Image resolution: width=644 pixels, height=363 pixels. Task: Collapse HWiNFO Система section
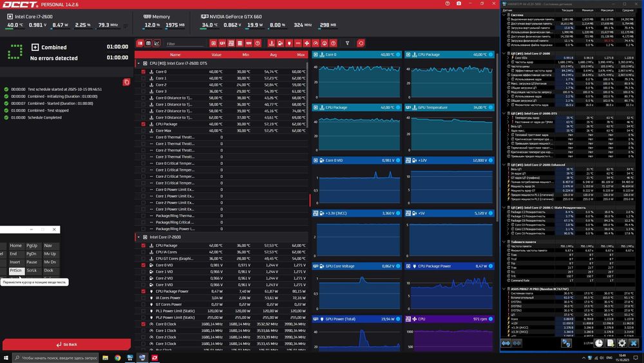(x=504, y=15)
